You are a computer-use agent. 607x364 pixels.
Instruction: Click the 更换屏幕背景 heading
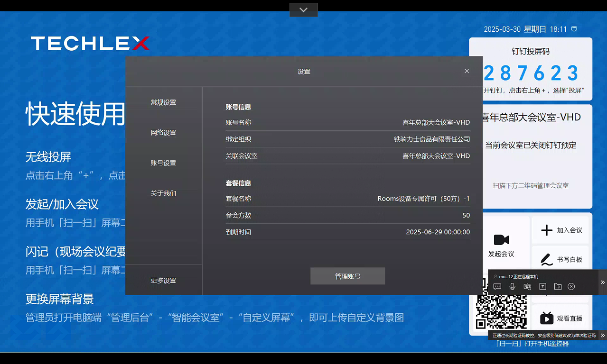coord(60,299)
